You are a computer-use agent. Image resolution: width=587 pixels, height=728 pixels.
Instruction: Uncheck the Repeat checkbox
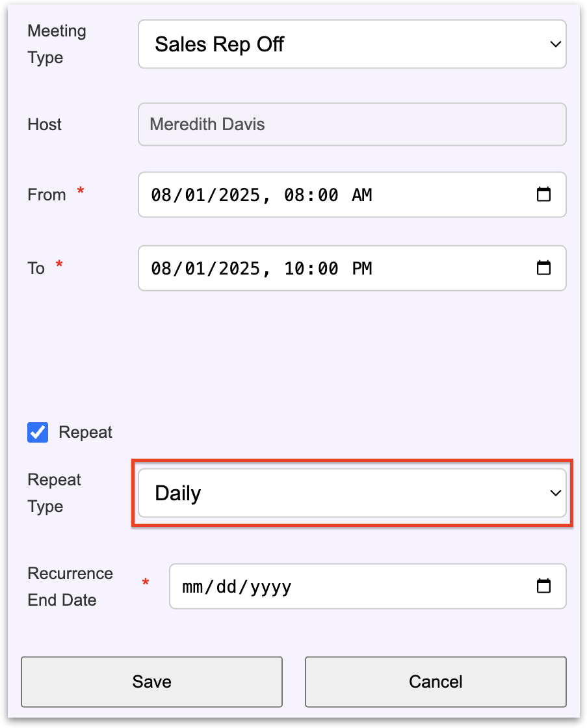tap(38, 433)
